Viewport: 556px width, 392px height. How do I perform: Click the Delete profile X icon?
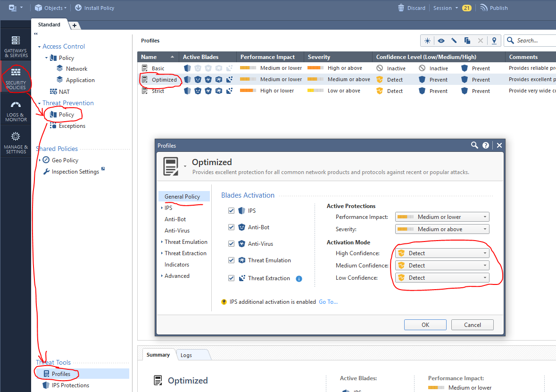481,41
